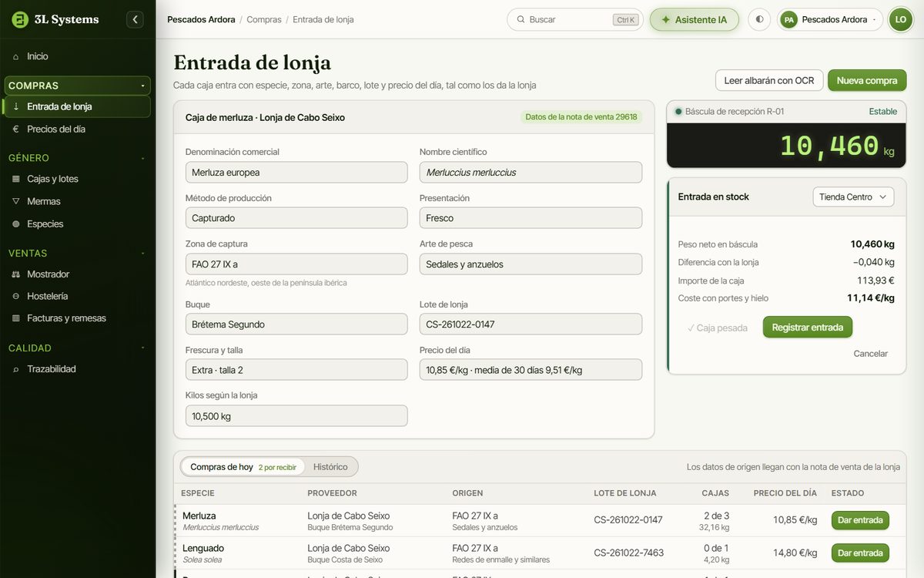Toggle the dark/light theme button

click(759, 19)
